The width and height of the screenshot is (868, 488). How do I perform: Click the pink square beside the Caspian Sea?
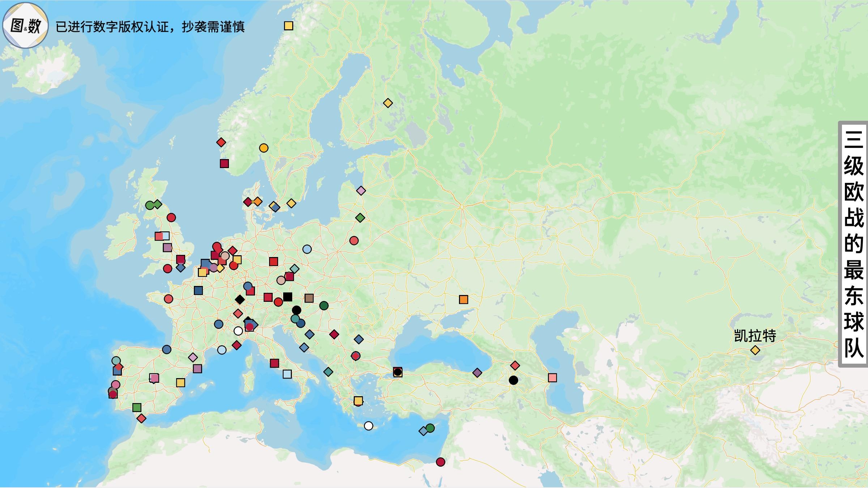[x=552, y=378]
